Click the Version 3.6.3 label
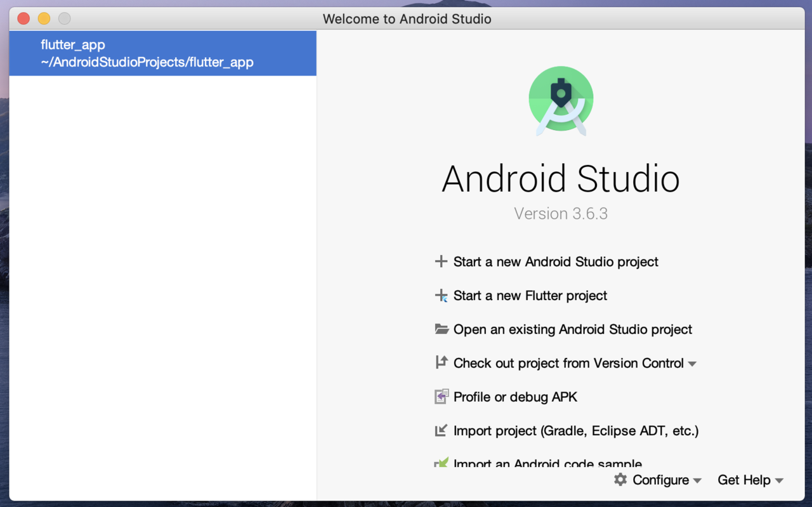Image resolution: width=812 pixels, height=507 pixels. pyautogui.click(x=561, y=213)
